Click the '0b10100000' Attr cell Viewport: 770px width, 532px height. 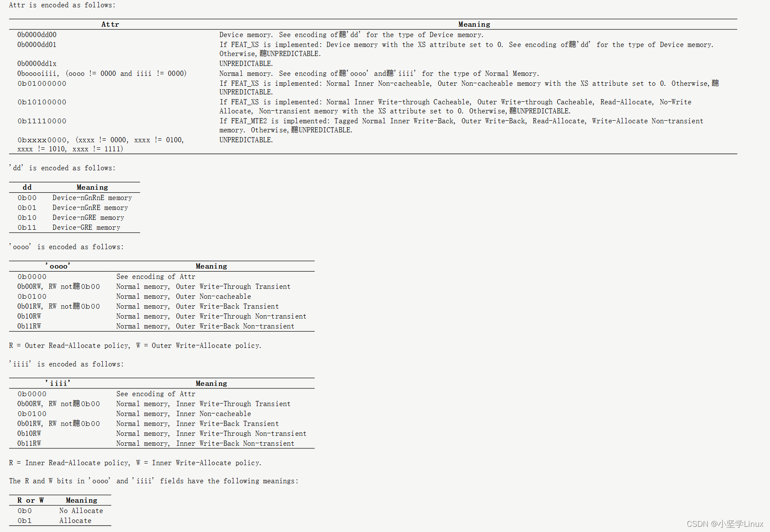(42, 102)
